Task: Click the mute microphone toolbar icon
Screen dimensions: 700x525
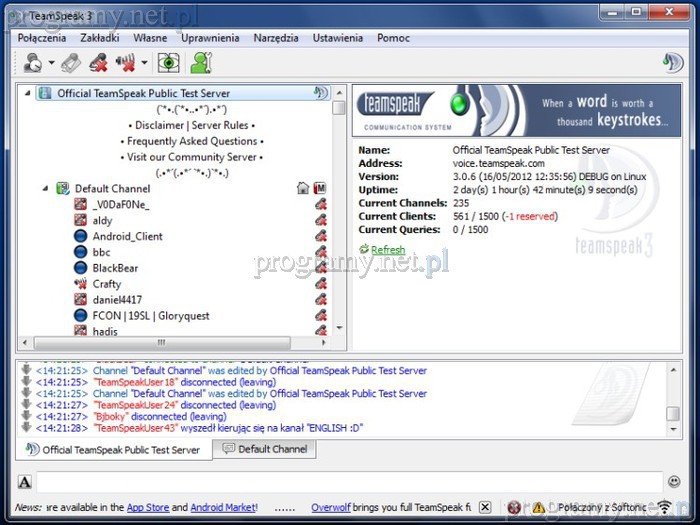Action: (98, 63)
